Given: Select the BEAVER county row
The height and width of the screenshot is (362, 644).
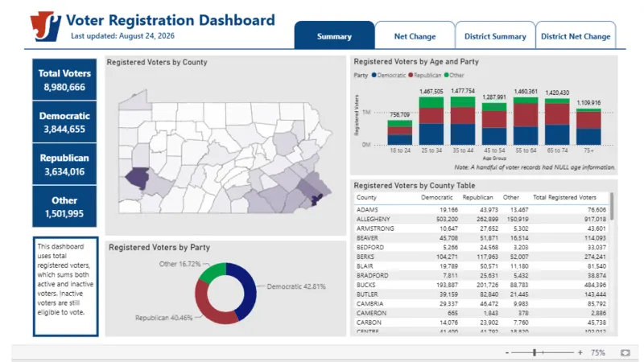Looking at the screenshot, I should (x=481, y=237).
